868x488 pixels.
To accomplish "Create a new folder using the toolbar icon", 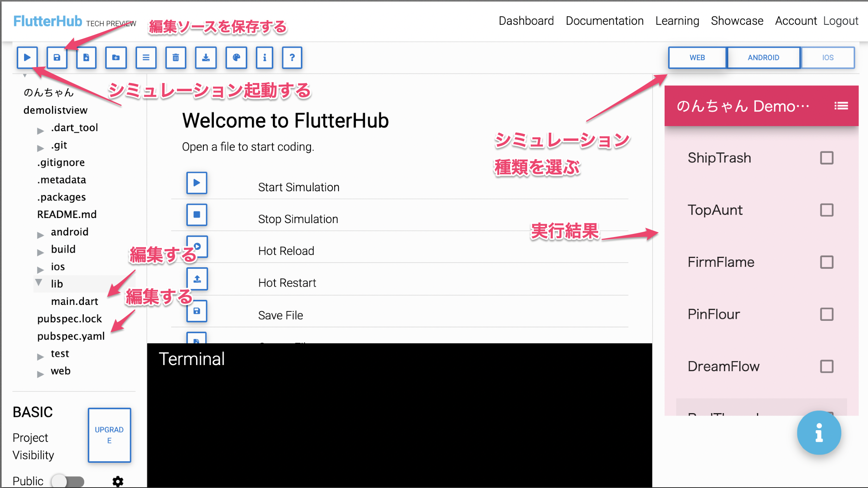I will tap(116, 57).
